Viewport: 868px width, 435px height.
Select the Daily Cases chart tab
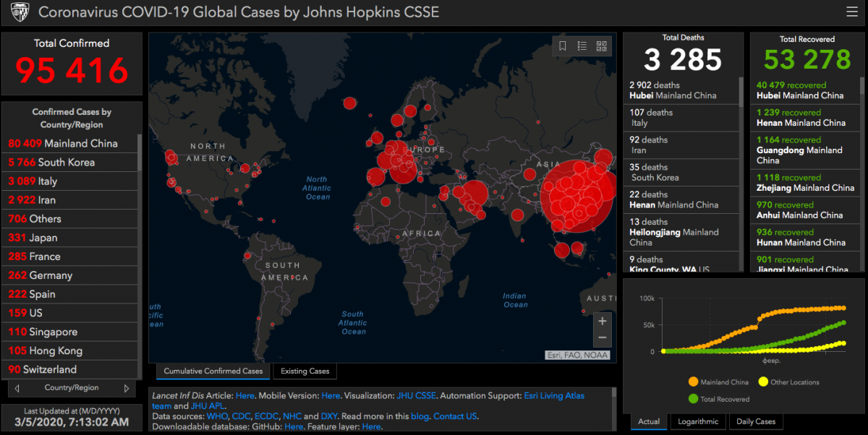pos(756,422)
